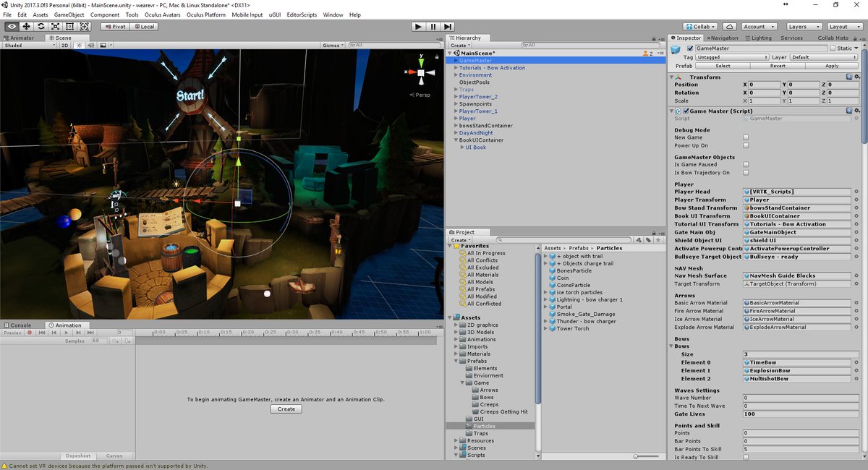Click the Pivot toggle in the toolbar
The image size is (868, 470).
pyautogui.click(x=116, y=26)
